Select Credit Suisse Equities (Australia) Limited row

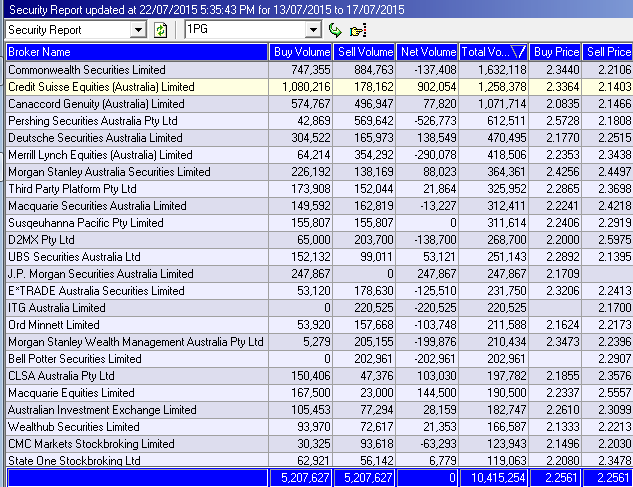319,87
